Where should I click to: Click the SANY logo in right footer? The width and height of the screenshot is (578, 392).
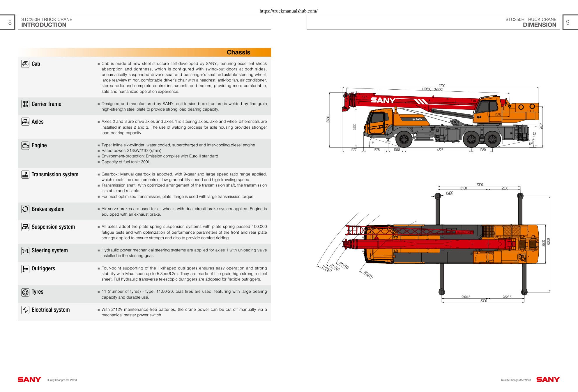(548, 379)
